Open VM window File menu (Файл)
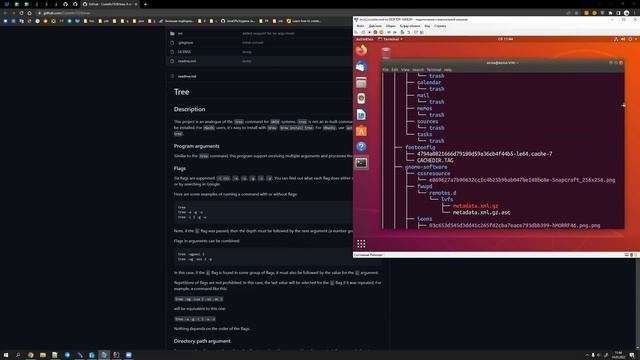This screenshot has height=360, width=640. [x=360, y=26]
